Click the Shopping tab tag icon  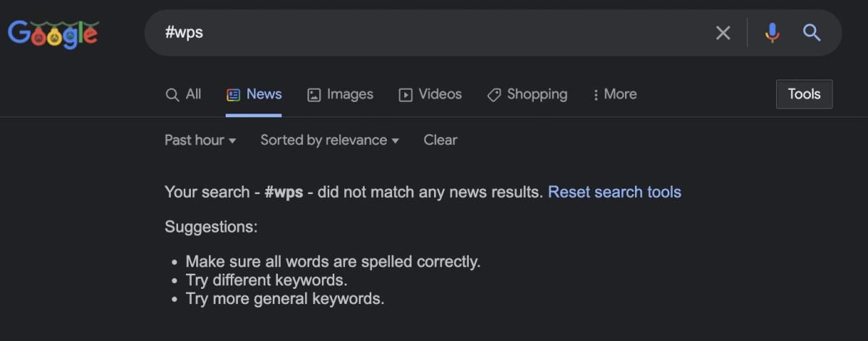pyautogui.click(x=494, y=95)
